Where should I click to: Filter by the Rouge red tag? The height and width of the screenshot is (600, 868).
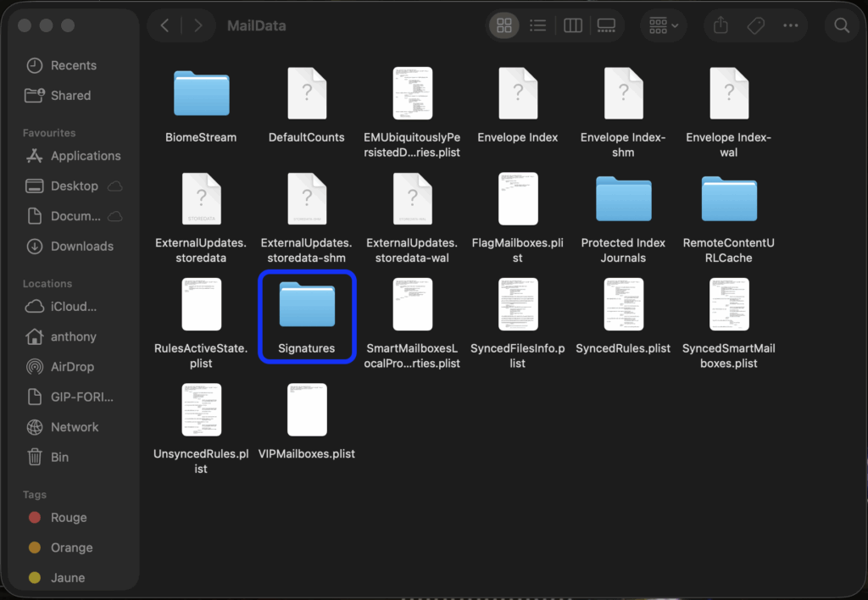tap(68, 518)
